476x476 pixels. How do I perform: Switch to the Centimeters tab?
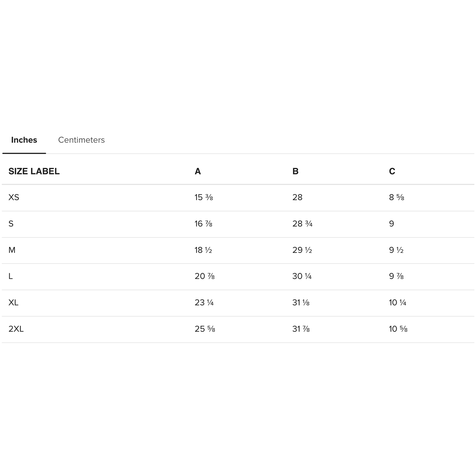click(x=81, y=140)
